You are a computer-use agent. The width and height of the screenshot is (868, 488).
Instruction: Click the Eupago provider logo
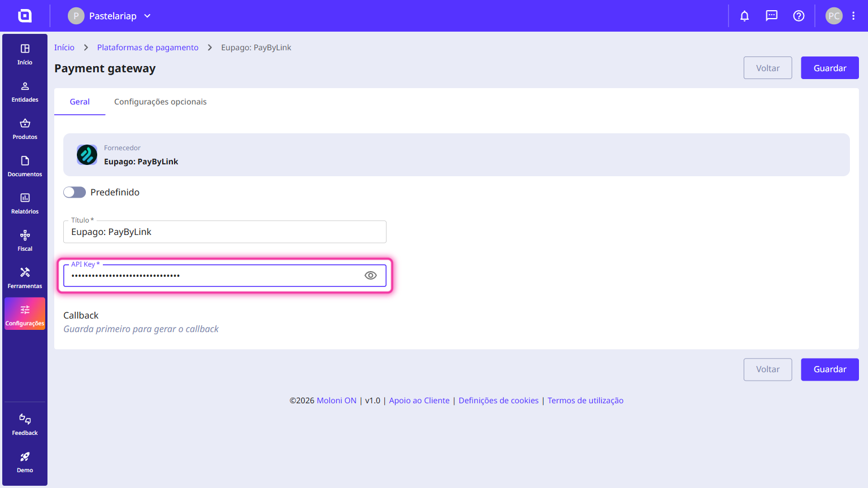coord(87,155)
